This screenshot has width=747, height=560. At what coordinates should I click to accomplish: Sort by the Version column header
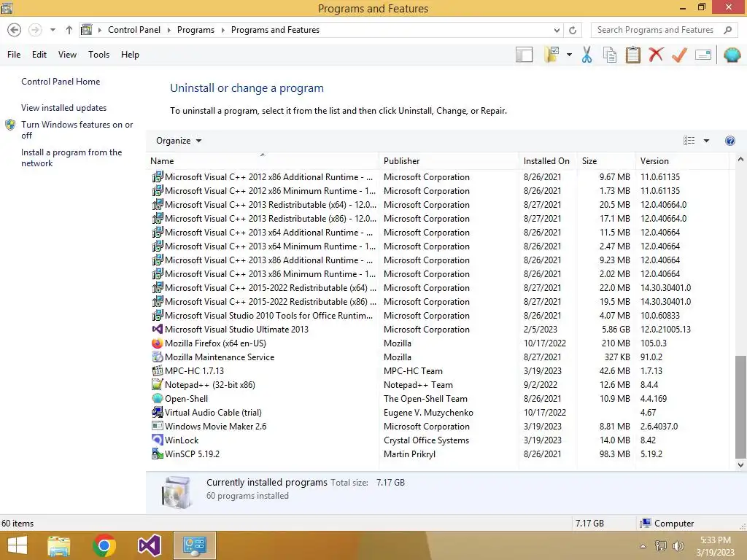tap(682, 161)
